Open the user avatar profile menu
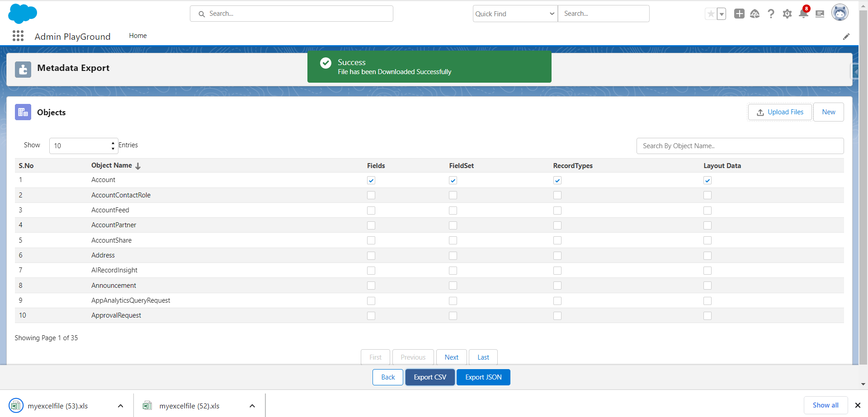 pyautogui.click(x=840, y=13)
